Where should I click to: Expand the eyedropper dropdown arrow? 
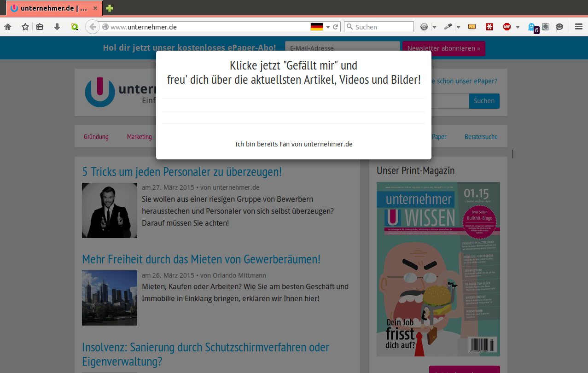coord(458,27)
